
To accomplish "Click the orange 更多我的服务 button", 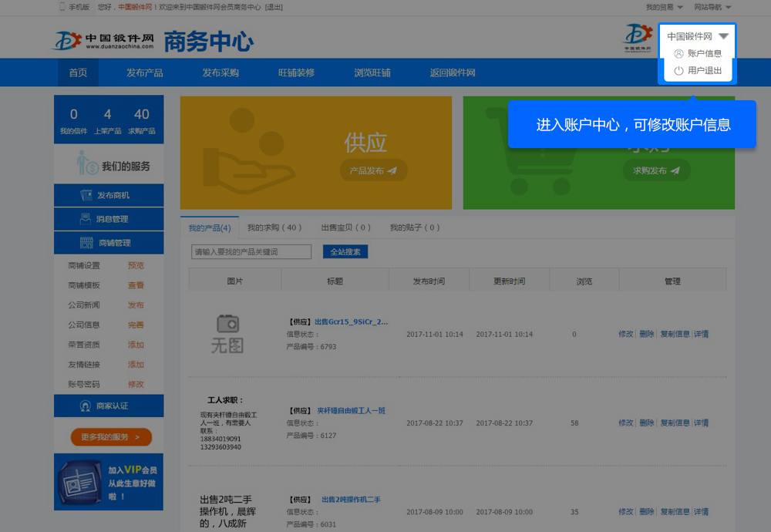I will point(111,437).
